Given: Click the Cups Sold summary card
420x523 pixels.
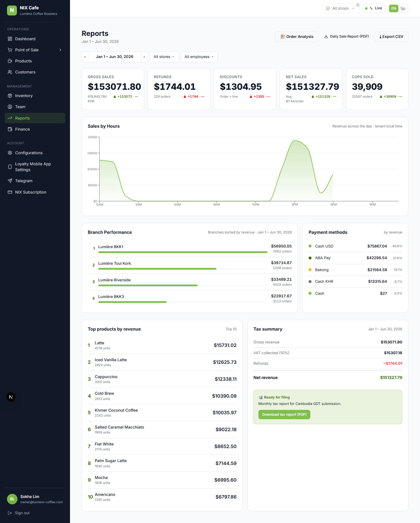Looking at the screenshot, I should pyautogui.click(x=377, y=89).
